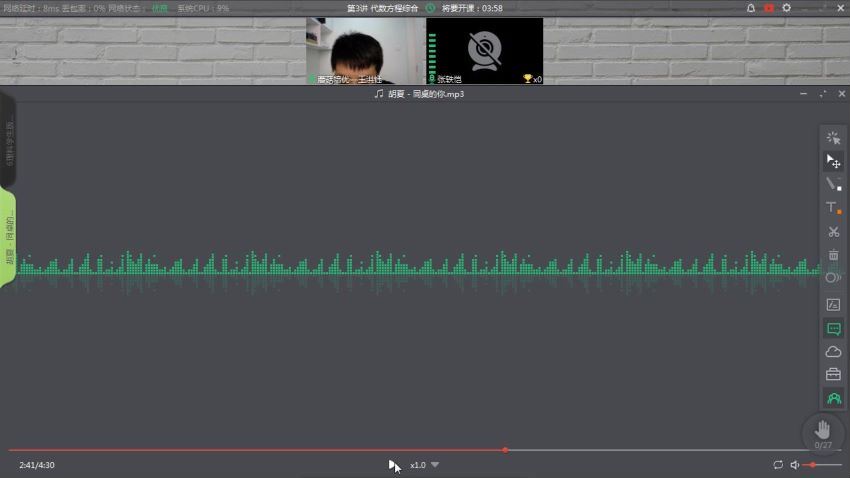850x478 pixels.
Task: Click the raise hand button
Action: (823, 430)
